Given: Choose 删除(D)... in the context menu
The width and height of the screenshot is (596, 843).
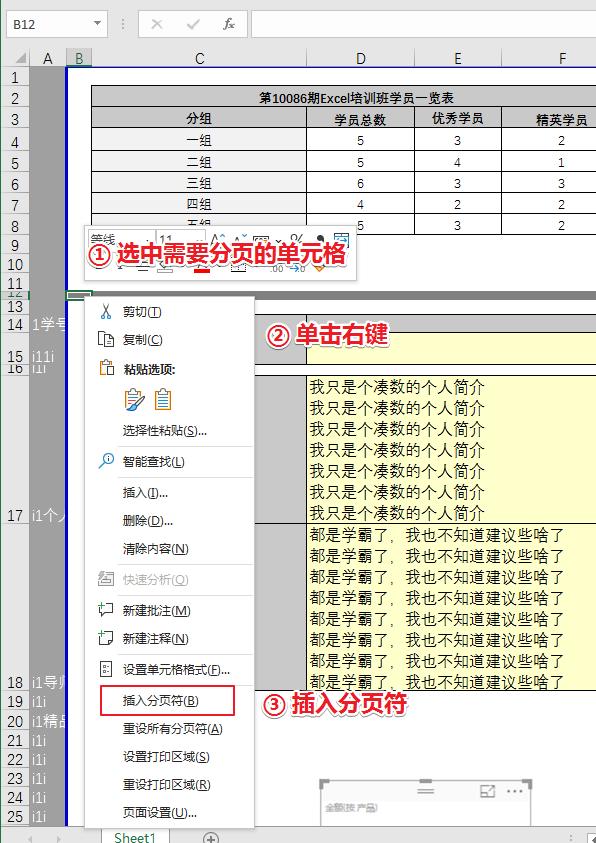Looking at the screenshot, I should [169, 520].
